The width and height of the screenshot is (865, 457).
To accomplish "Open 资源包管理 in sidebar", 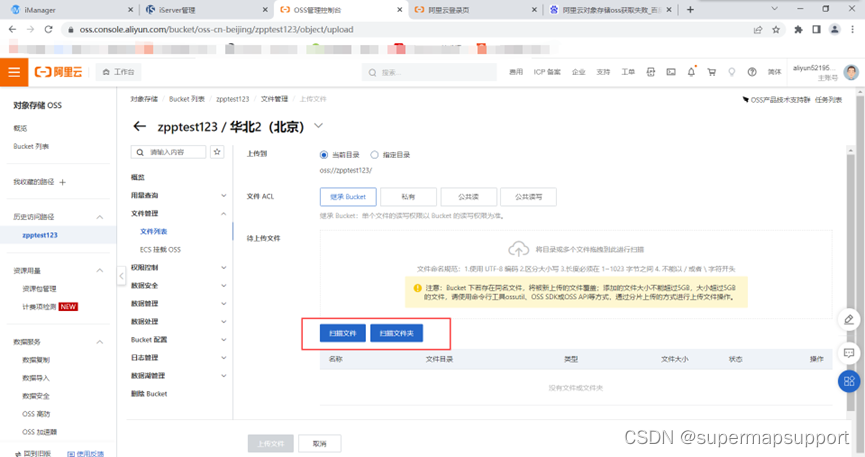I will pyautogui.click(x=39, y=289).
